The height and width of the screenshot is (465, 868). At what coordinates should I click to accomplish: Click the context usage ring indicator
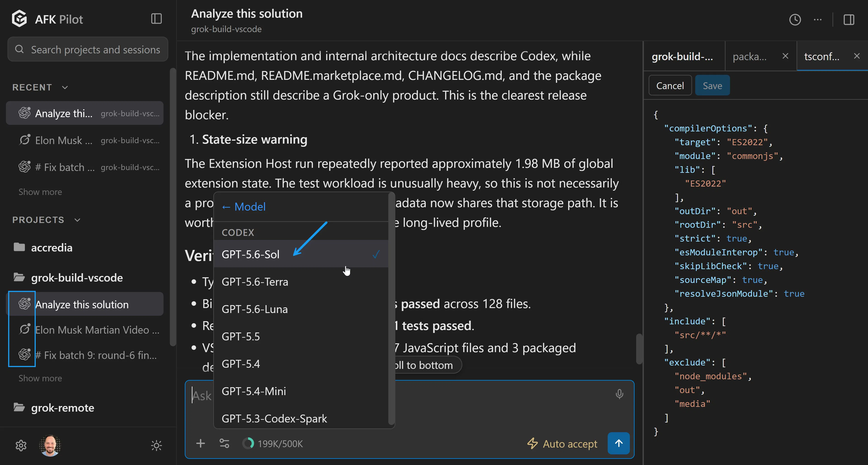click(x=248, y=444)
